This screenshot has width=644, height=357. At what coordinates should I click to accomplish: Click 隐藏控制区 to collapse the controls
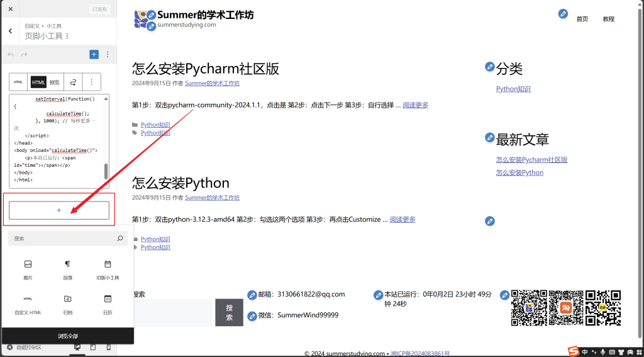25,348
